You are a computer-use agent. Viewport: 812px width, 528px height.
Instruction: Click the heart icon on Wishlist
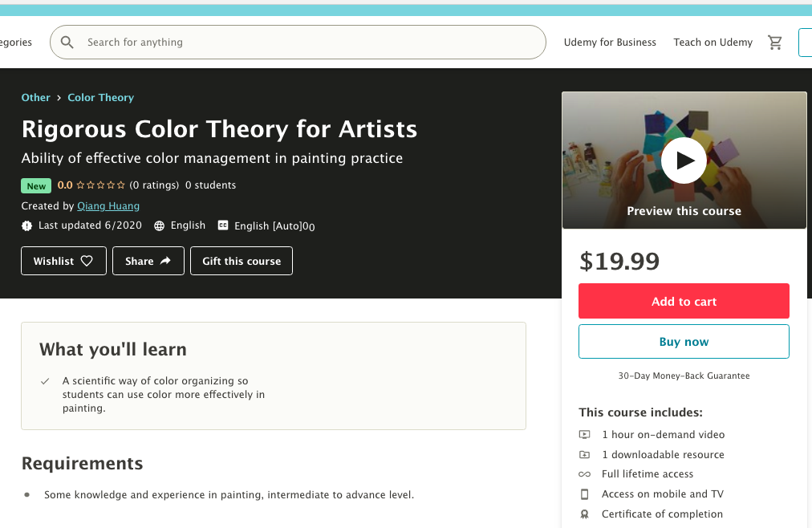(x=87, y=261)
